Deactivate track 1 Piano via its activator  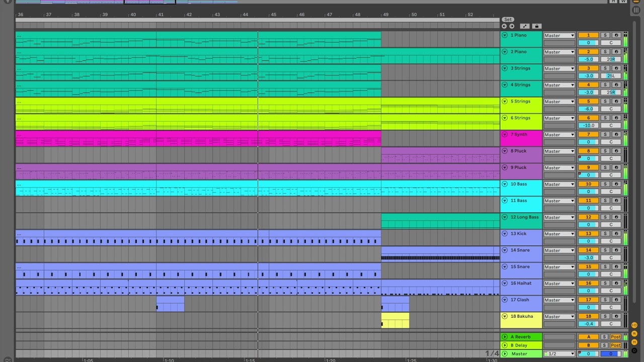click(588, 35)
